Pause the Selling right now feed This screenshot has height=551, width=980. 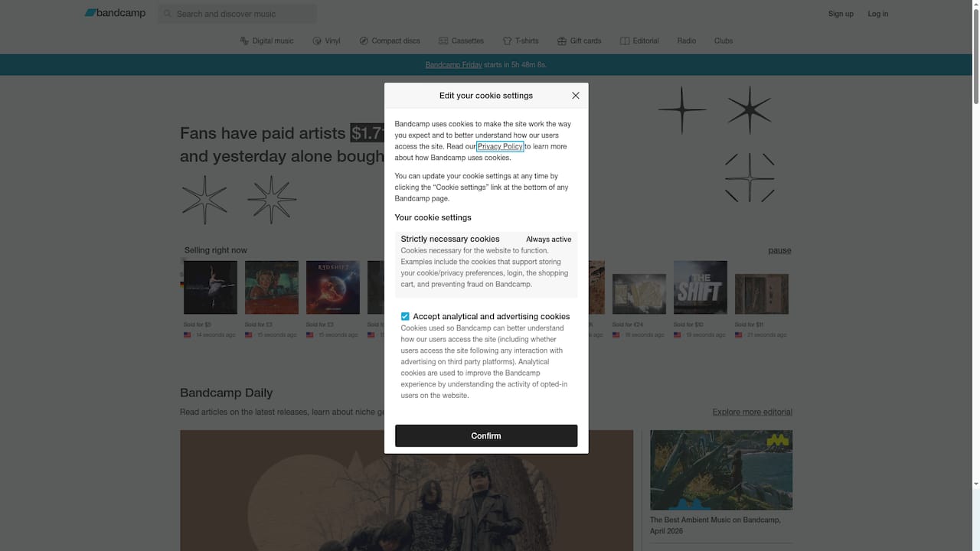(779, 250)
